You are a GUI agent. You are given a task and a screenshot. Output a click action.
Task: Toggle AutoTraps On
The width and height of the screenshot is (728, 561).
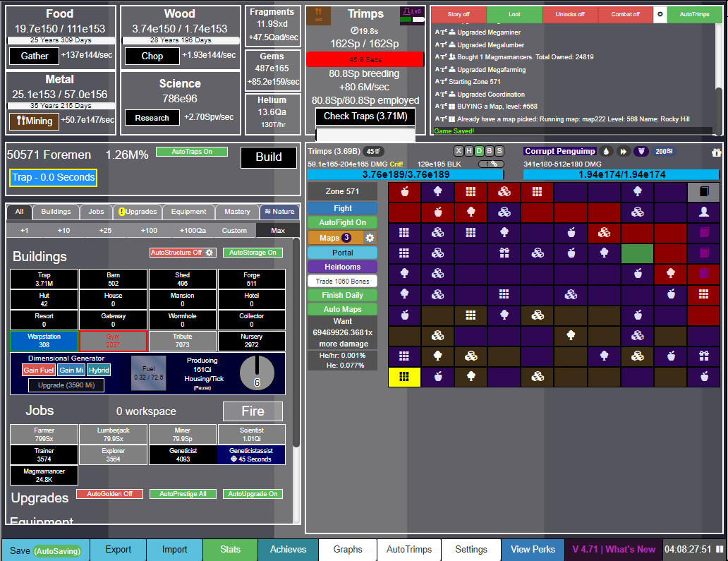(x=192, y=152)
